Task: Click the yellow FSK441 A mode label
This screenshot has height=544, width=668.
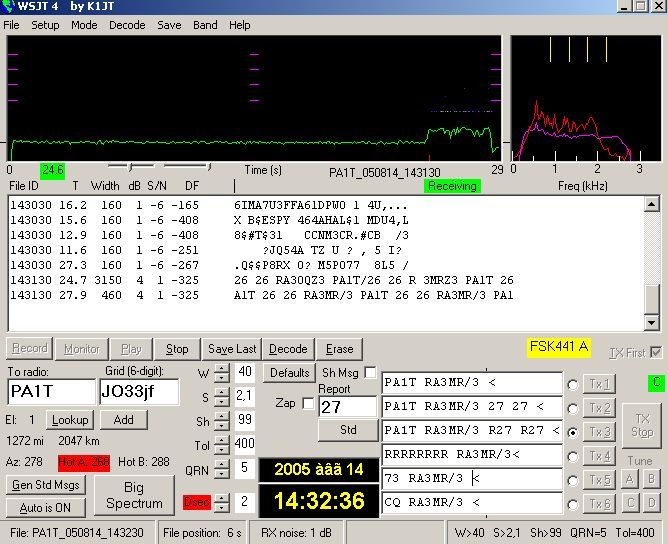Action: 559,346
